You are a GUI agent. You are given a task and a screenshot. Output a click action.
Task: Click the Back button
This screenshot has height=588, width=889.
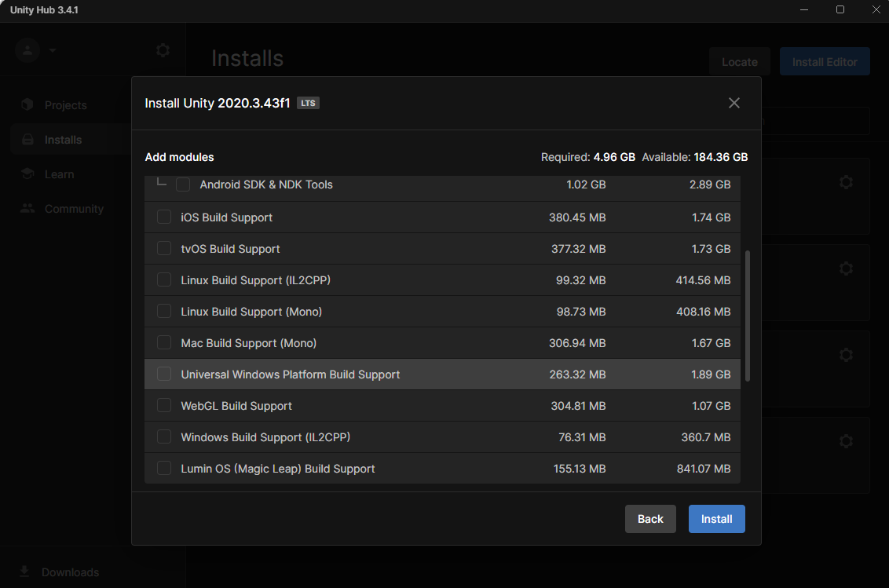(650, 519)
